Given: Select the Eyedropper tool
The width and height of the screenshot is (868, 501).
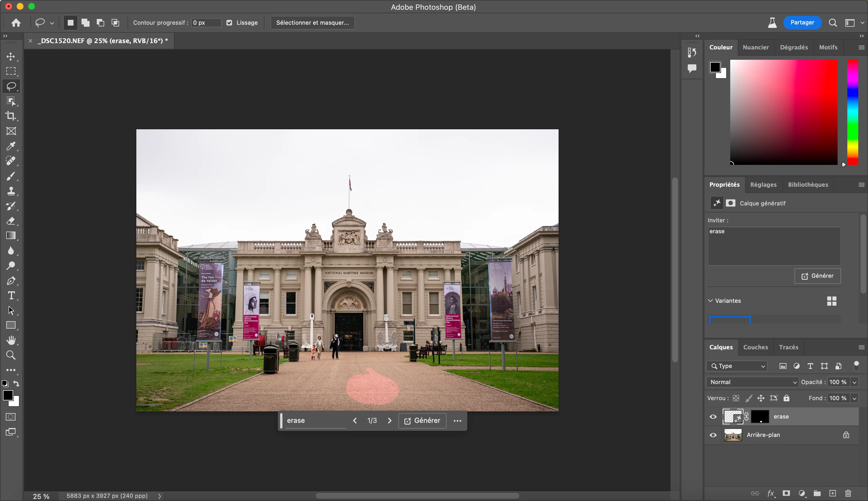Looking at the screenshot, I should coord(11,146).
